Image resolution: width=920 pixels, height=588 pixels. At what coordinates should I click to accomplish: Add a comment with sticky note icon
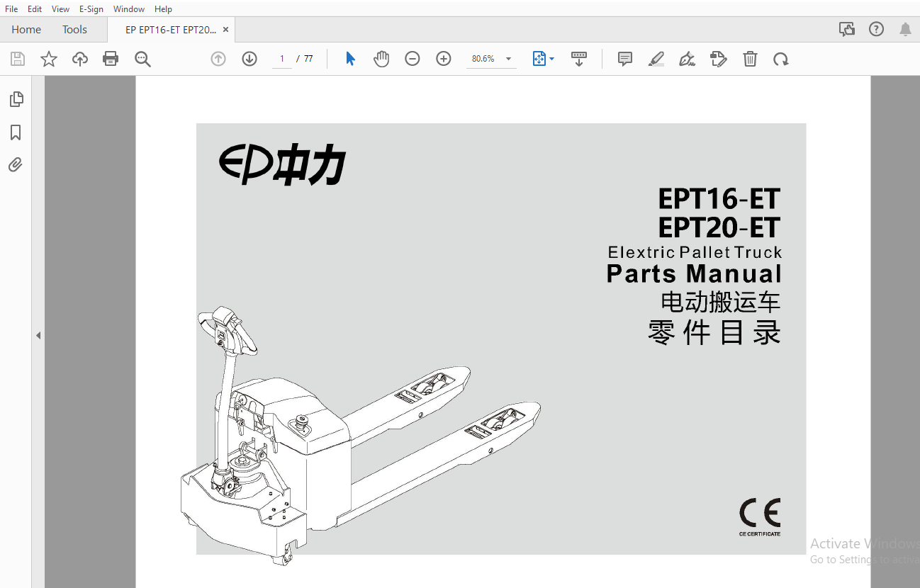click(625, 59)
